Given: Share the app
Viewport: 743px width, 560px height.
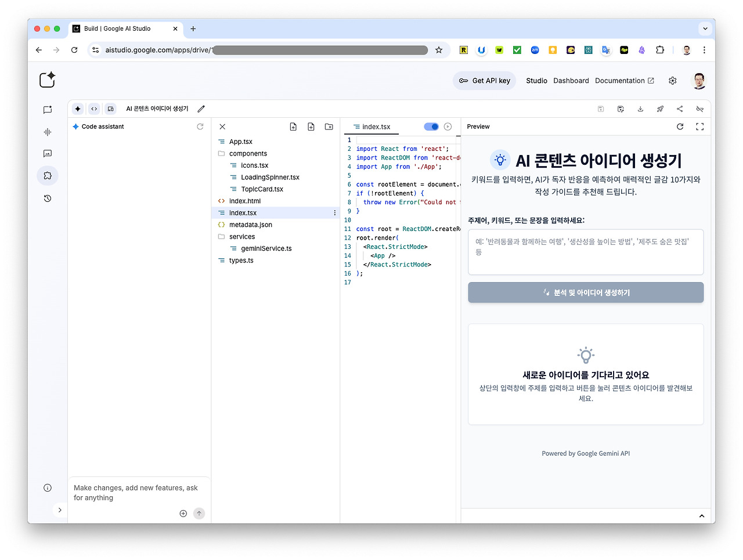Looking at the screenshot, I should coord(680,109).
